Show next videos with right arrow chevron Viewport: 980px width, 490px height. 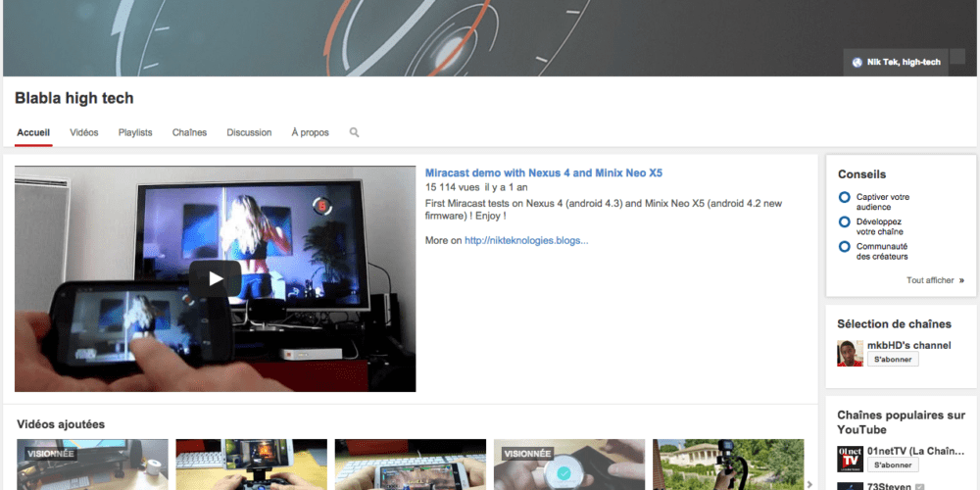pos(810,484)
